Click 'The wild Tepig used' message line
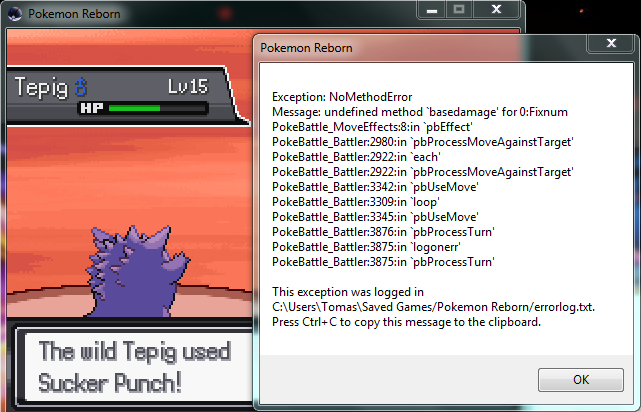 click(135, 352)
